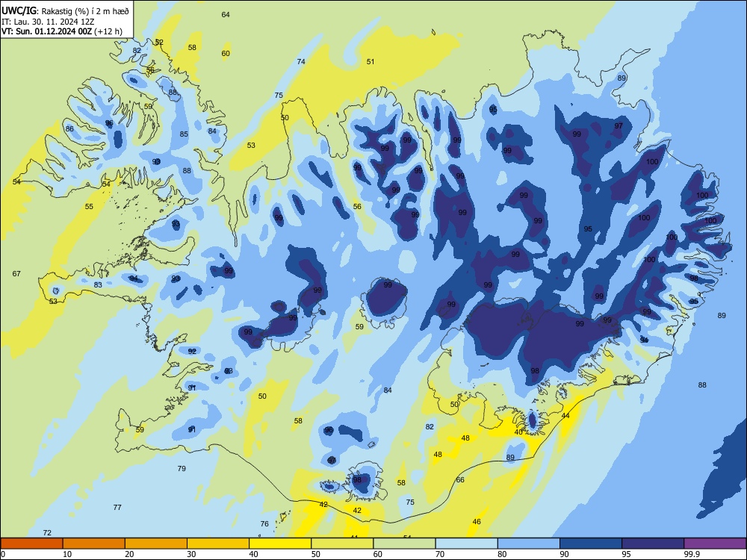747x560 pixels.
Task: Select the 'IT: Lau. 30. 11. 2024 12Z' line
Action: 48,22
